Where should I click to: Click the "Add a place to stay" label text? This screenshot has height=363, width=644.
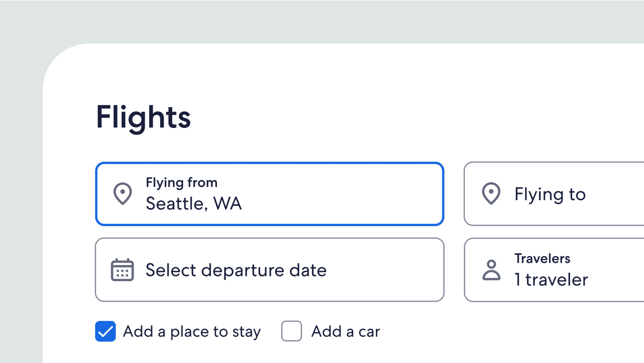[192, 332]
